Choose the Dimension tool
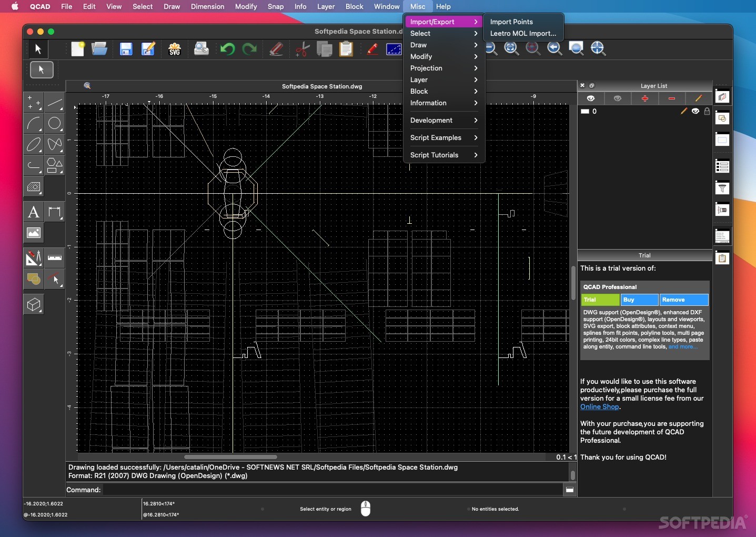 click(55, 212)
